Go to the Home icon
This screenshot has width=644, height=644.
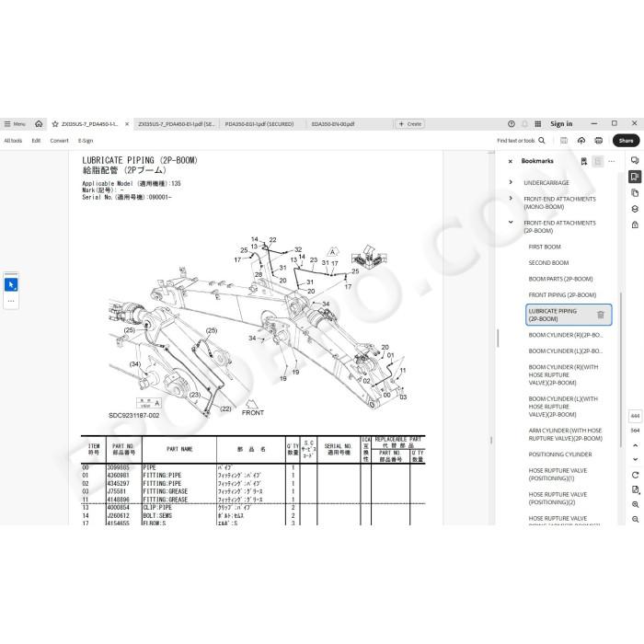(x=39, y=123)
